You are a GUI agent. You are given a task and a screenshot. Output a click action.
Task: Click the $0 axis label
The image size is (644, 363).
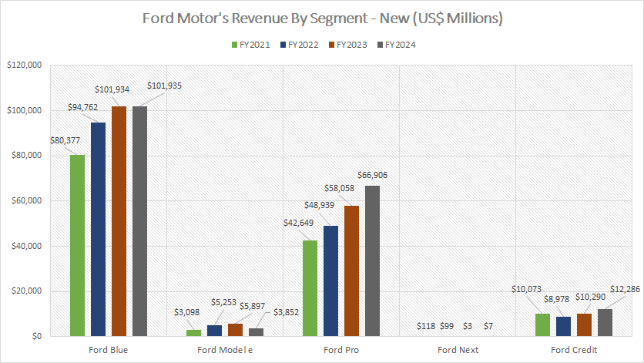click(x=37, y=336)
